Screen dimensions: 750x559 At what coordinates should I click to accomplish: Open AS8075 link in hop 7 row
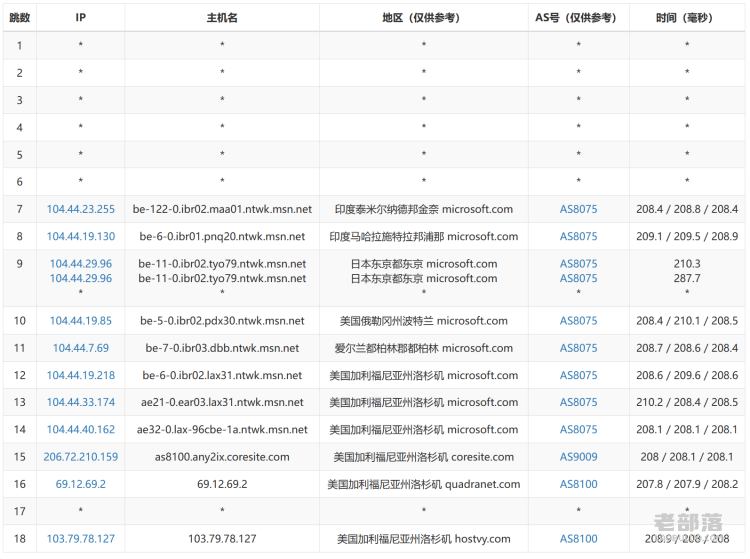tap(578, 209)
